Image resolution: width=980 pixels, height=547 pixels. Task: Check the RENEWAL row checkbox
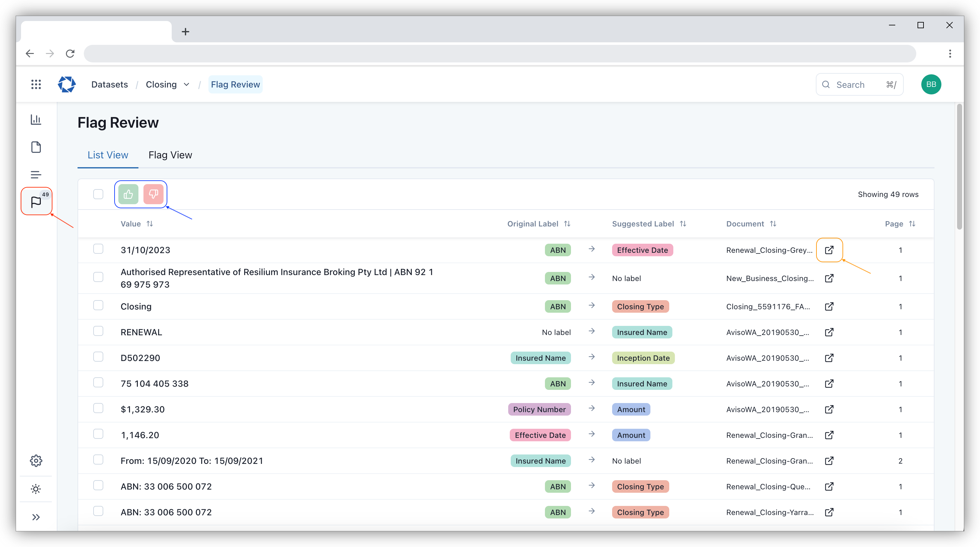pos(98,331)
